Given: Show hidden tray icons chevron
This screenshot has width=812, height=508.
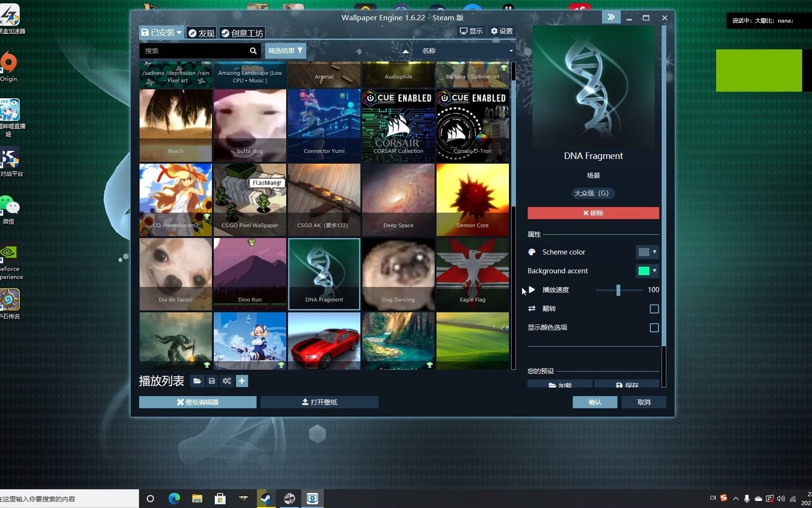Looking at the screenshot, I should point(736,499).
